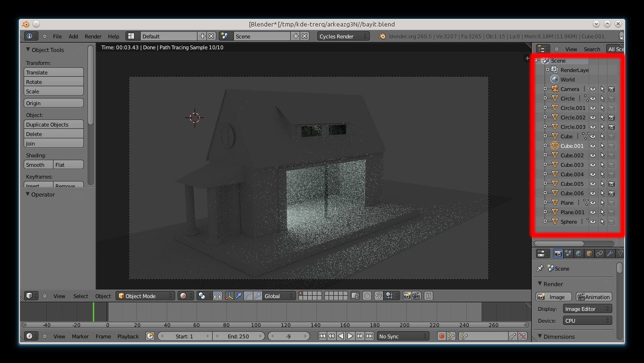The width and height of the screenshot is (644, 363).
Task: Click the record auto-keyframe icon in timeline
Action: click(x=442, y=336)
